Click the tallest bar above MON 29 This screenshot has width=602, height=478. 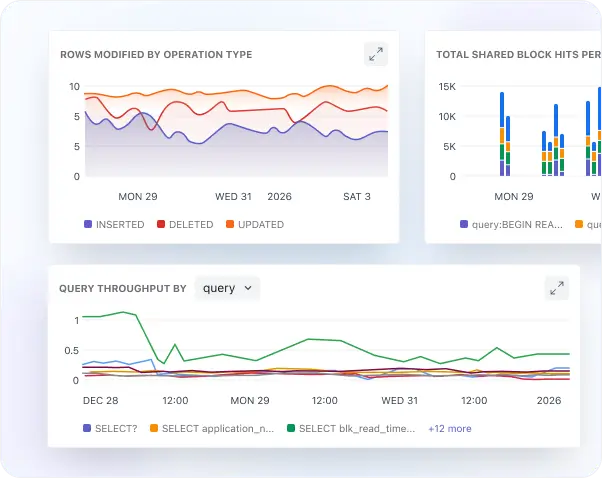click(x=502, y=134)
